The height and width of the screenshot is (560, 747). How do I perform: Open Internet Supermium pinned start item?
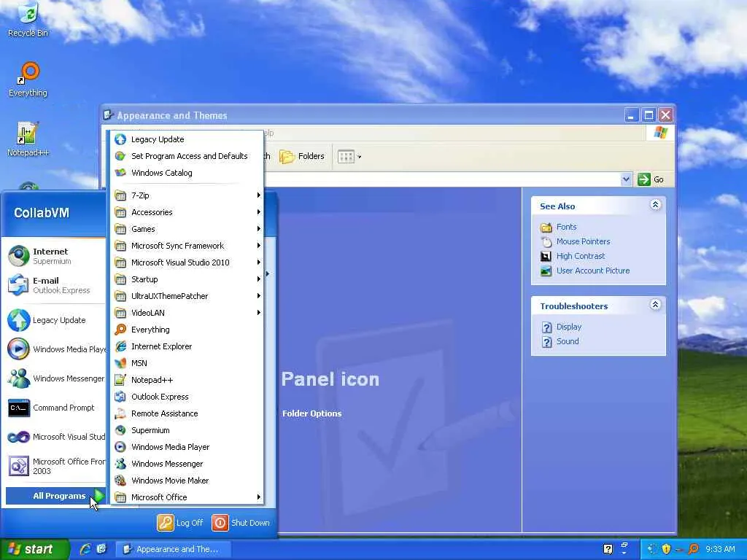click(55, 256)
